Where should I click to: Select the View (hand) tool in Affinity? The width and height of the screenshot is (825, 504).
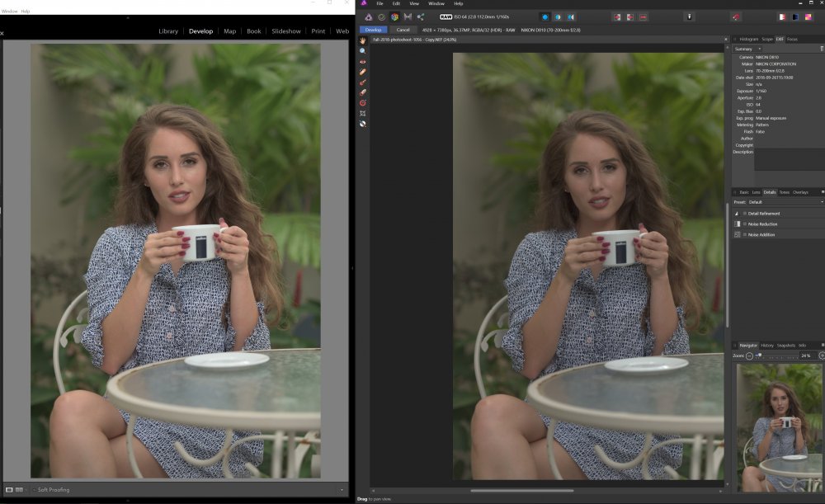(363, 40)
